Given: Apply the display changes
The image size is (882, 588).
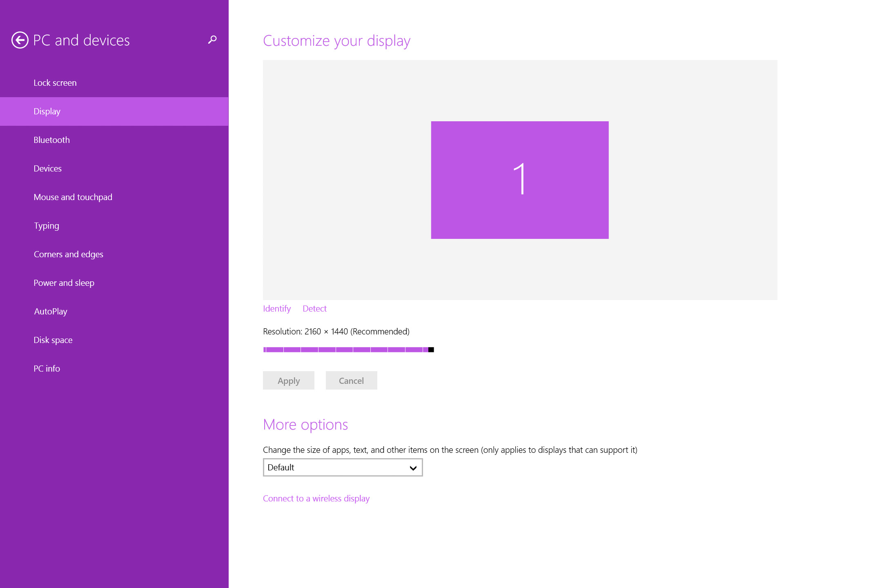Looking at the screenshot, I should [289, 381].
